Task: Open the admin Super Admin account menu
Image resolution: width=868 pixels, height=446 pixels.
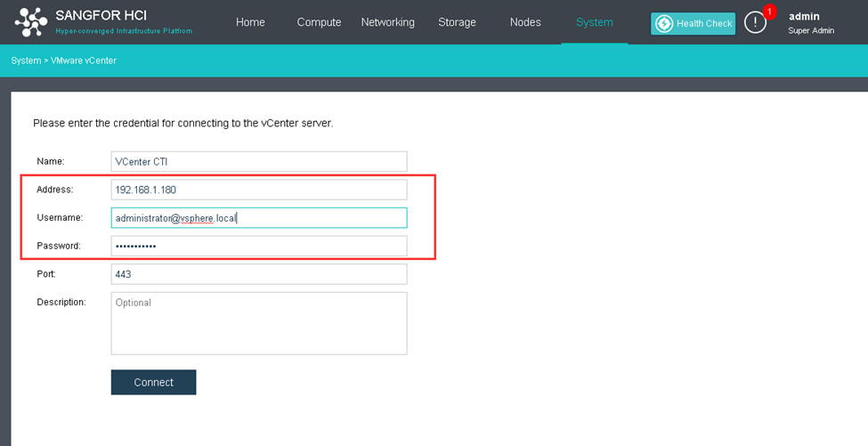Action: (x=811, y=22)
